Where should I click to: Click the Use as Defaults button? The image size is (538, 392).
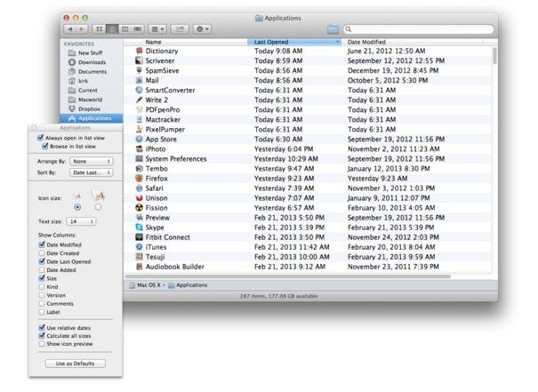coord(75,364)
